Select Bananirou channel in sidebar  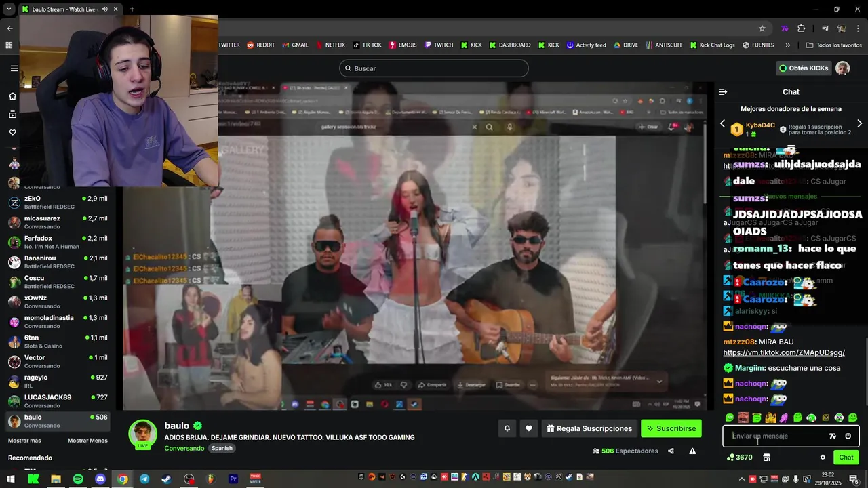[58, 262]
